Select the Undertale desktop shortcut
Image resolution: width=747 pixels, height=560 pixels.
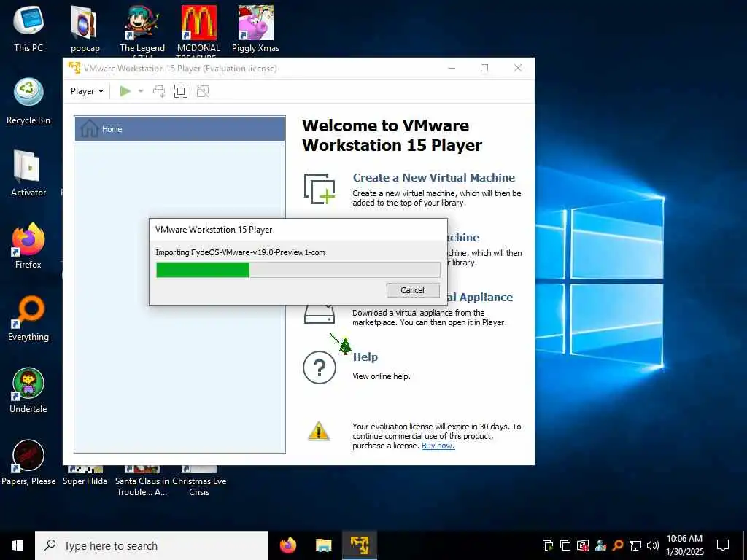click(28, 391)
